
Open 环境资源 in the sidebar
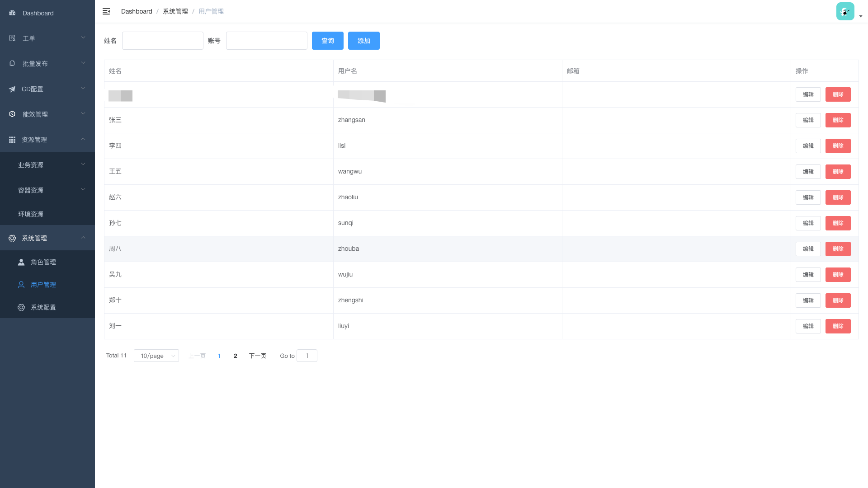31,214
